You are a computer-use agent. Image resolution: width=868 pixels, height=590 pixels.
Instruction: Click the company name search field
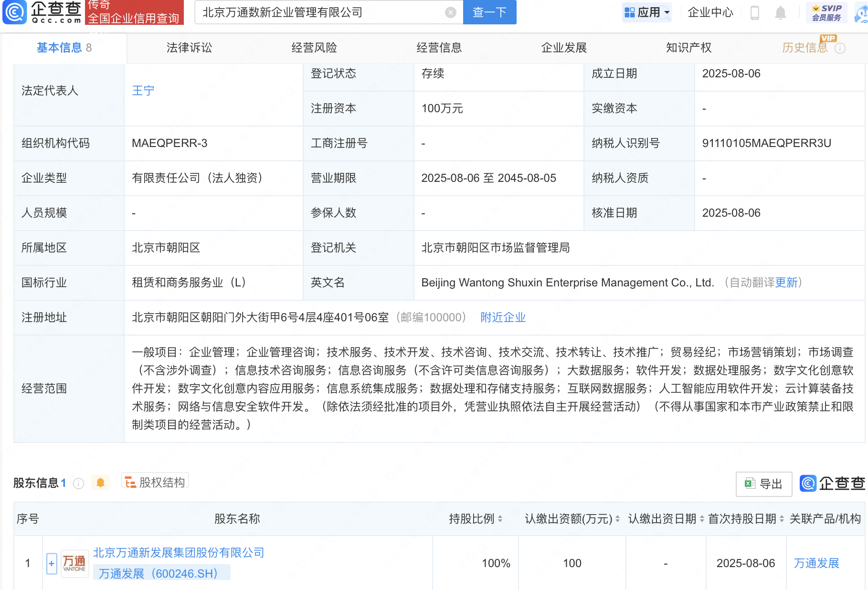click(x=320, y=12)
